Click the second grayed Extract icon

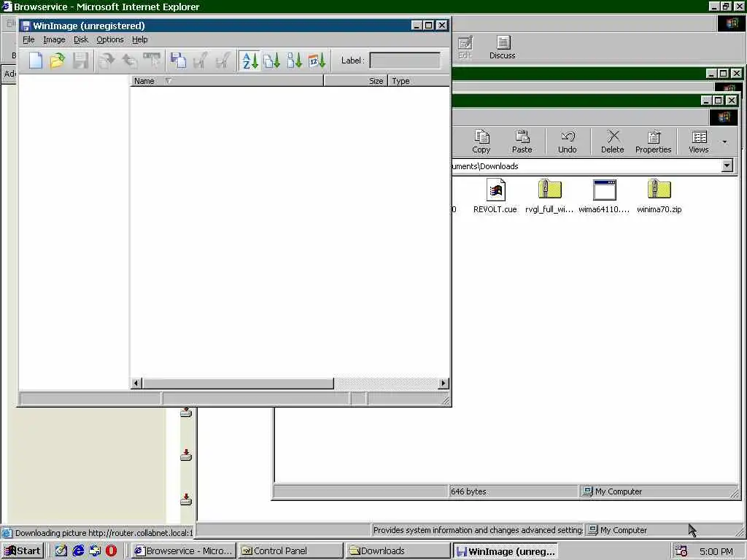click(223, 61)
